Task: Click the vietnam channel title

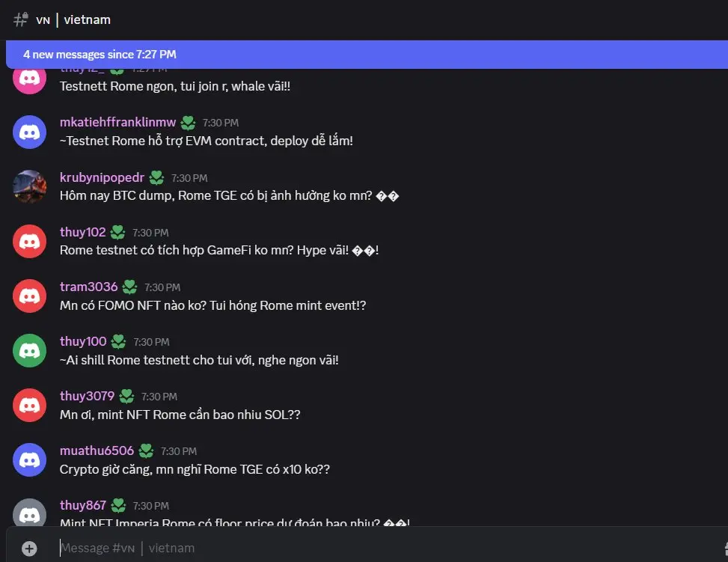Action: 88,20
